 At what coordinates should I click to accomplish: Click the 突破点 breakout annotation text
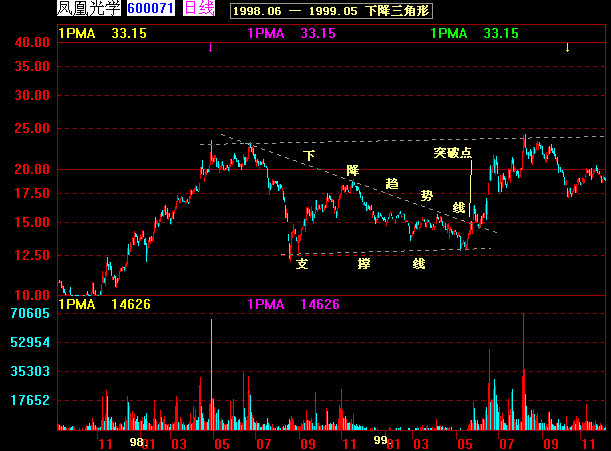(452, 153)
